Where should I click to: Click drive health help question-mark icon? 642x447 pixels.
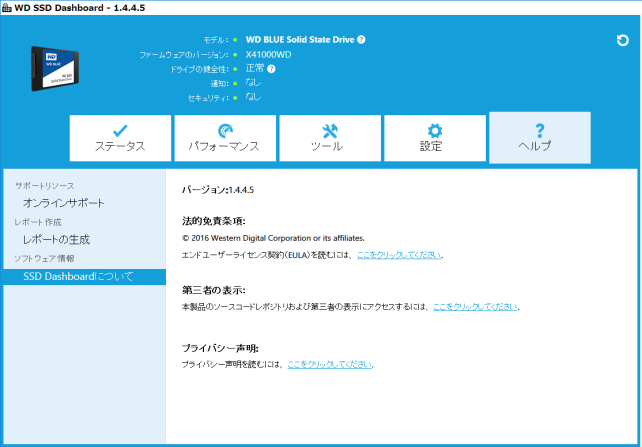point(271,69)
